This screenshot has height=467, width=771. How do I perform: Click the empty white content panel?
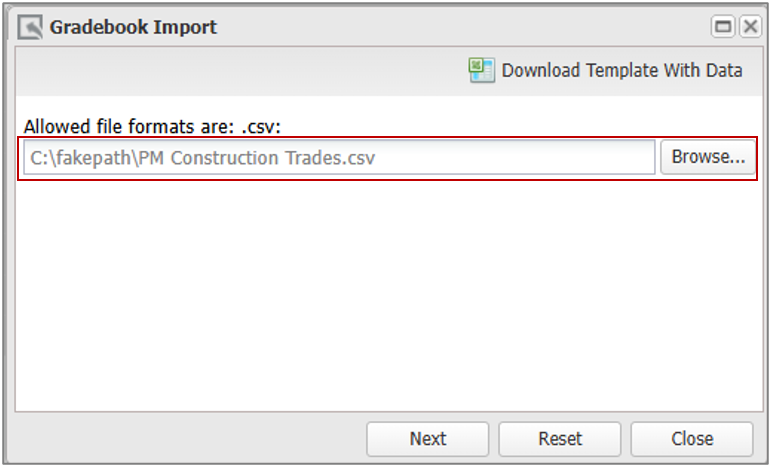pos(388,295)
